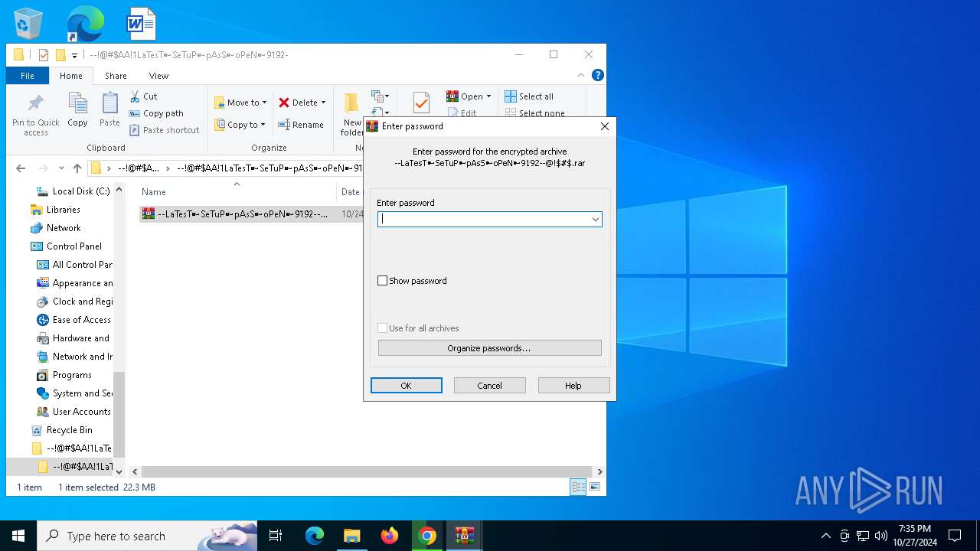Click the file list horizontal scrollbar
Screen dimensions: 980x551
pyautogui.click(x=367, y=472)
